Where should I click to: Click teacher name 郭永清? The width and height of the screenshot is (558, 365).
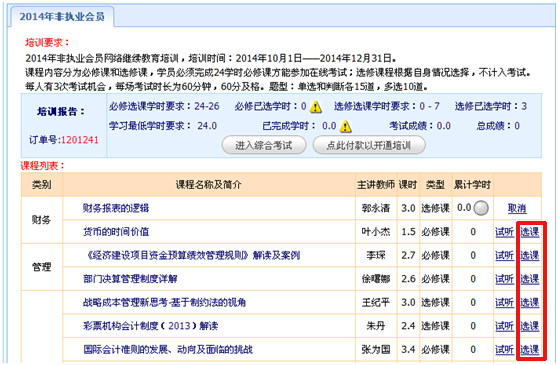click(376, 208)
